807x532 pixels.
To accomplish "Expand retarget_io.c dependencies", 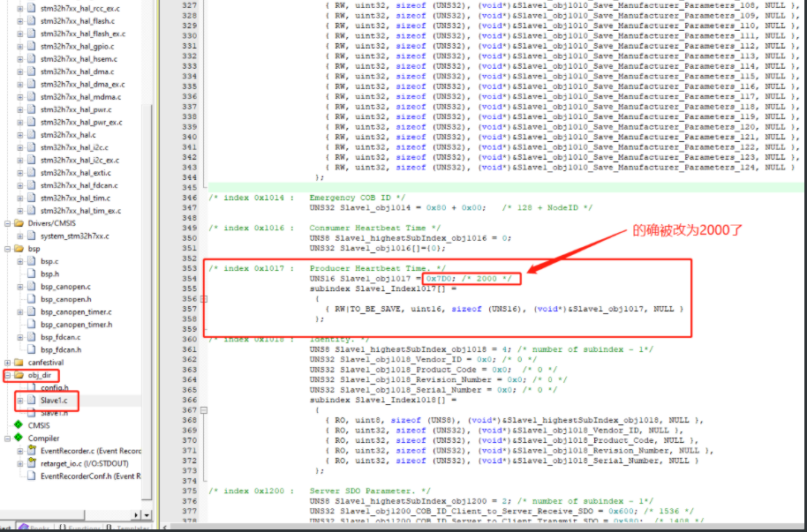I will click(20, 463).
